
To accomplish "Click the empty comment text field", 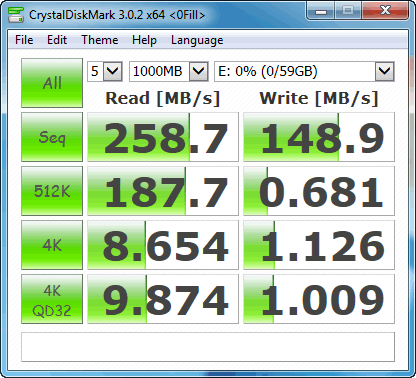I will (208, 347).
